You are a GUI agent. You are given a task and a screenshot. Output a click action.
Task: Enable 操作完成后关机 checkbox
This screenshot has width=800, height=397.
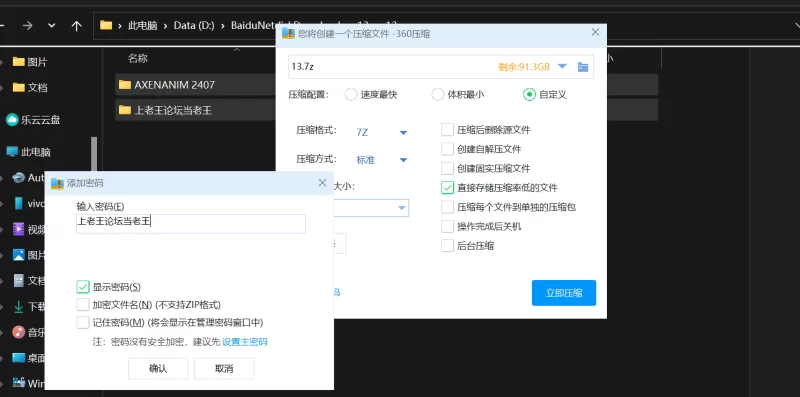447,227
